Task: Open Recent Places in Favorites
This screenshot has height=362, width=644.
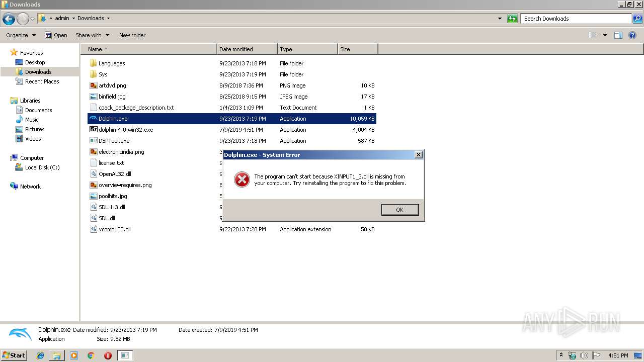Action: pyautogui.click(x=42, y=81)
